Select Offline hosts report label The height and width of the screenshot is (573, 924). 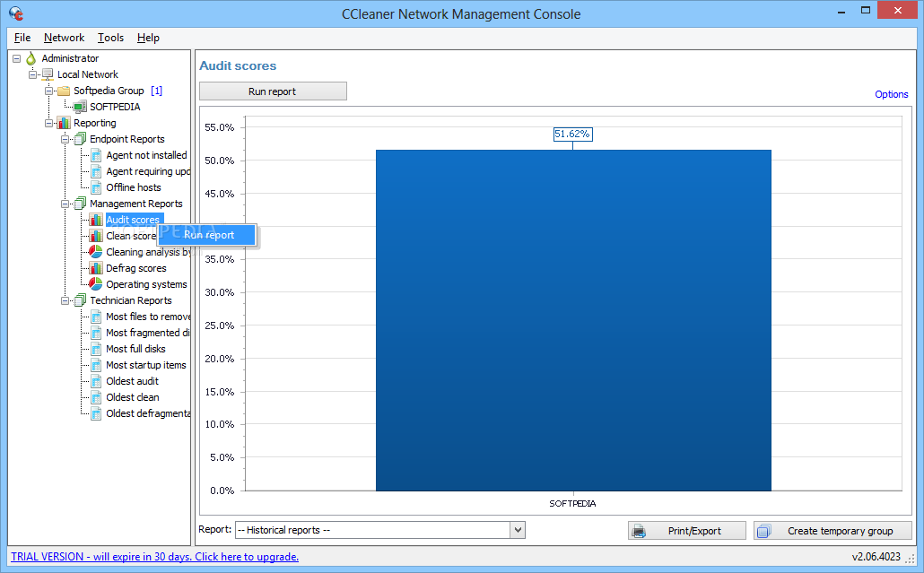pyautogui.click(x=133, y=187)
